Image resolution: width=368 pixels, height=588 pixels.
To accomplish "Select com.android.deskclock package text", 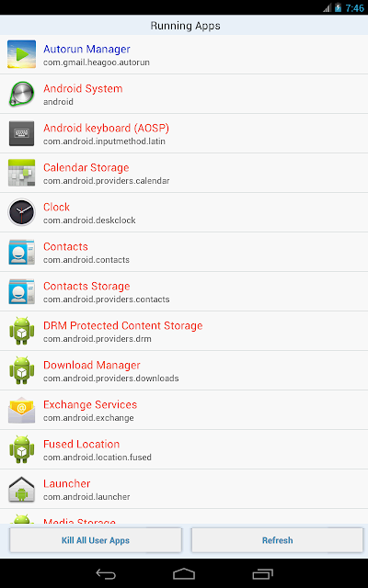I will [x=89, y=220].
